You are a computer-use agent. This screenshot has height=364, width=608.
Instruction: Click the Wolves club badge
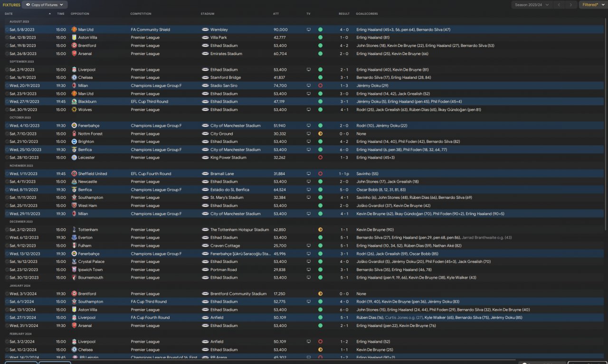pos(74,110)
